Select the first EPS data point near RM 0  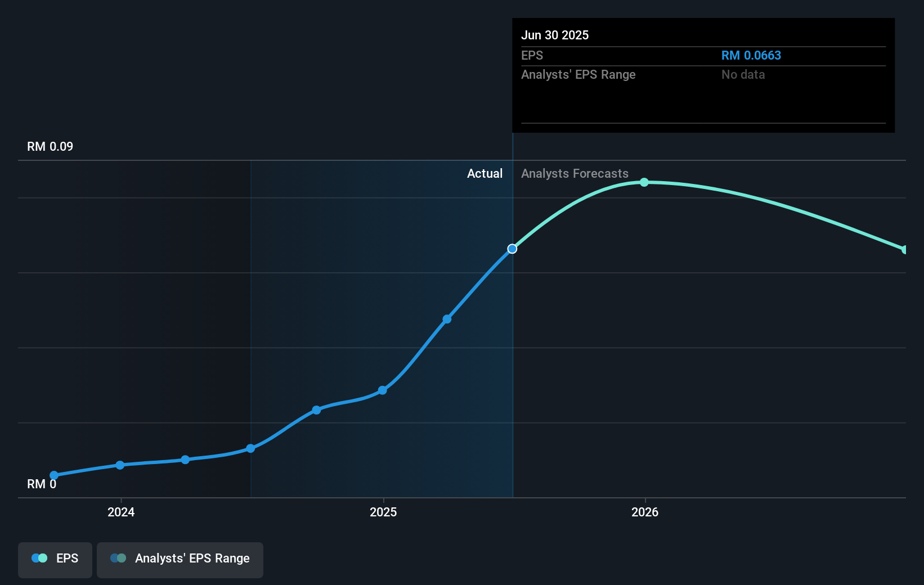click(53, 475)
